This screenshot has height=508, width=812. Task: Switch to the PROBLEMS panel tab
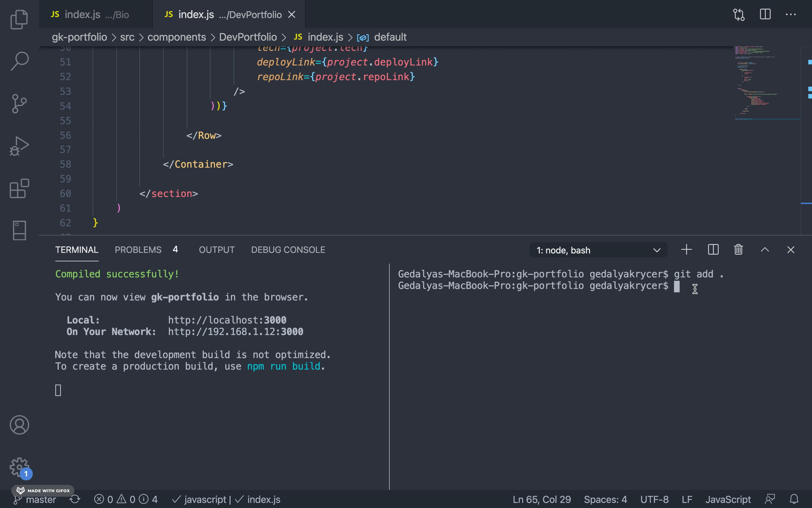point(146,250)
